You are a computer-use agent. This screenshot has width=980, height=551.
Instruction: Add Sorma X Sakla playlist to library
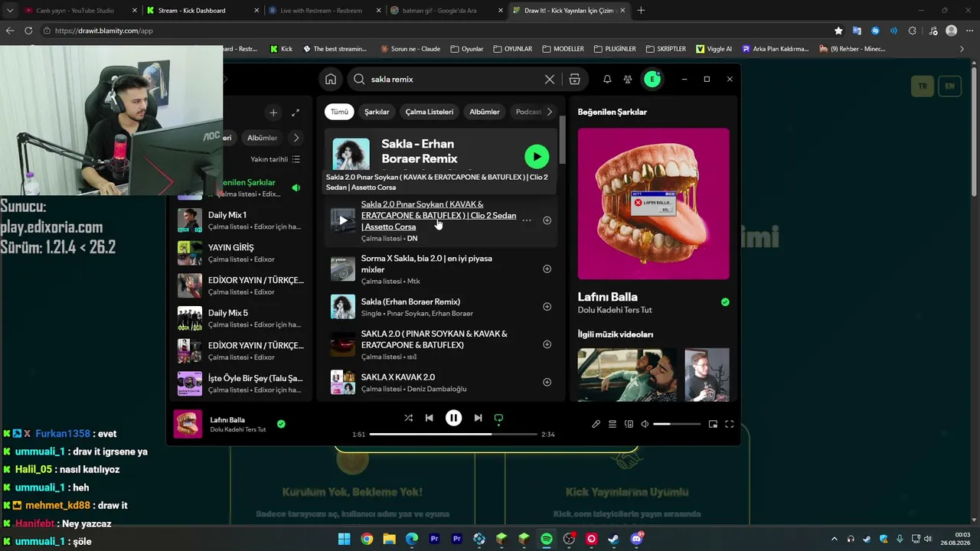coord(547,269)
